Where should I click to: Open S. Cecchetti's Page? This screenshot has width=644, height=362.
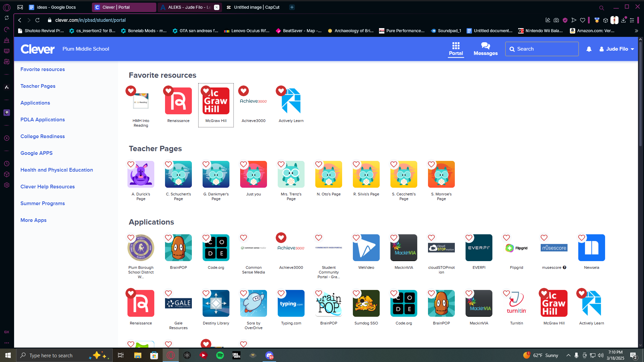point(404,174)
